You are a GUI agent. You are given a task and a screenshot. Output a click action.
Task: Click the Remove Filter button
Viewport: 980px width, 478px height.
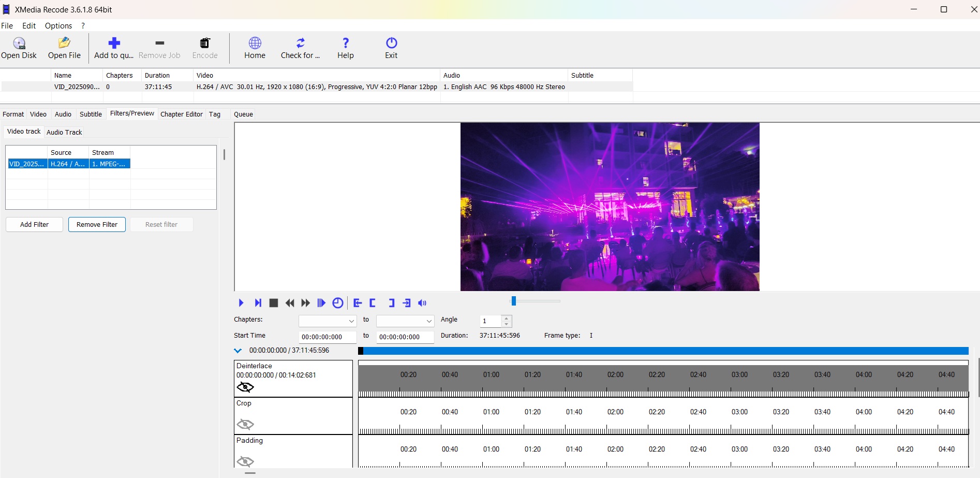[97, 225]
